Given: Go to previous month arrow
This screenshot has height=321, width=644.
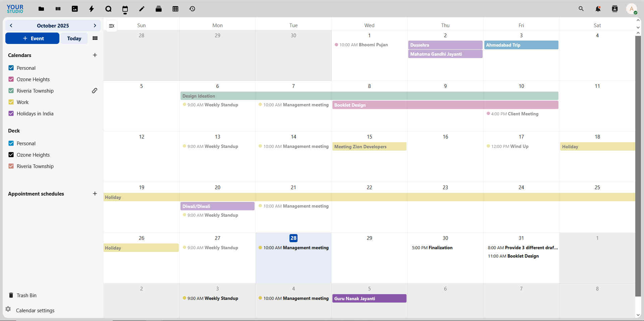Looking at the screenshot, I should tap(11, 25).
